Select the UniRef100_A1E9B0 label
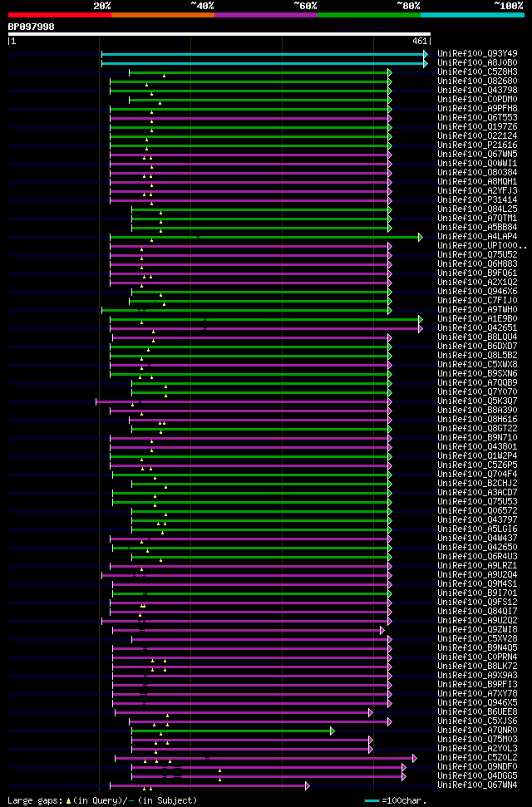The height and width of the screenshot is (807, 532). [477, 318]
